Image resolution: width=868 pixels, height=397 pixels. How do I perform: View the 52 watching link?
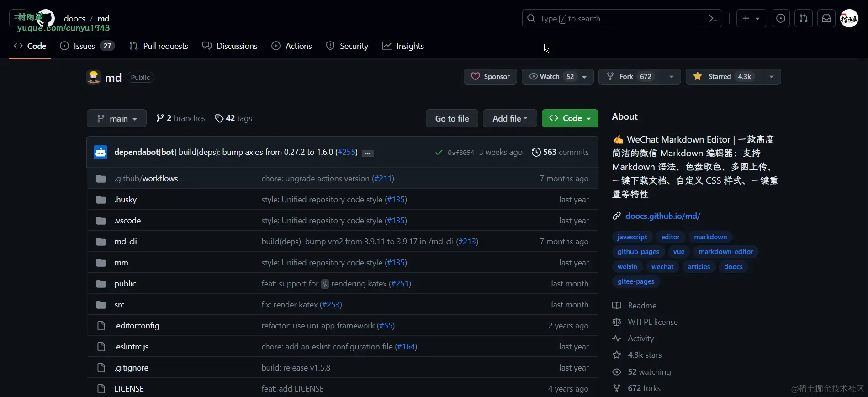click(x=641, y=372)
